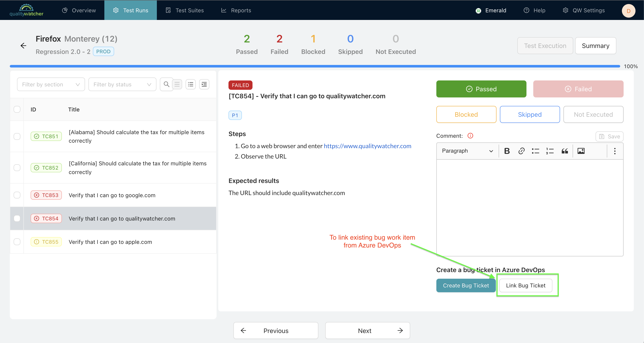Check the TC854 row checkbox
Screen dimensions: 644x343
pyautogui.click(x=17, y=218)
